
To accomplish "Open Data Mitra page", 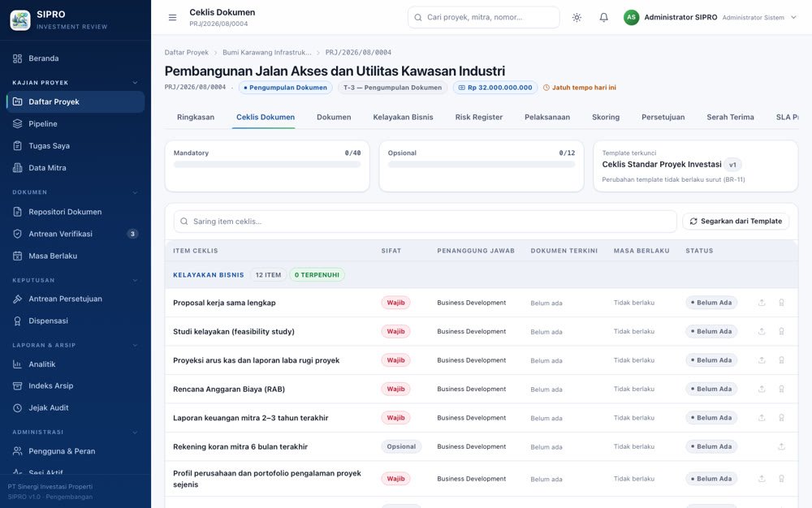I will 76,168.
